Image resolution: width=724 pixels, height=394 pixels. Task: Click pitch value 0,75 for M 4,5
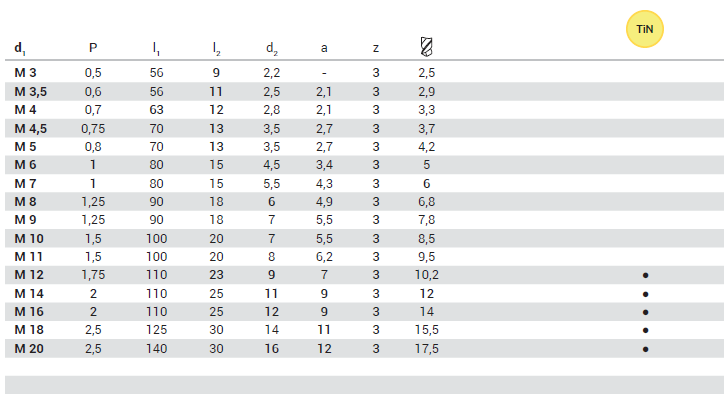point(93,128)
